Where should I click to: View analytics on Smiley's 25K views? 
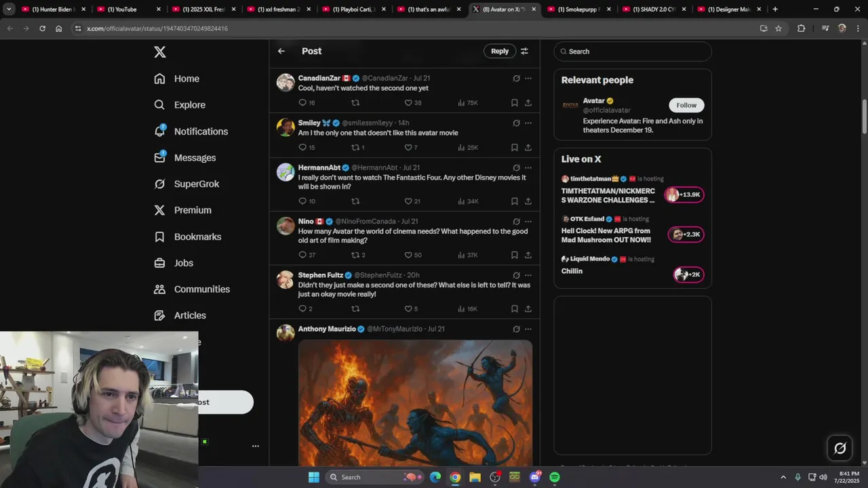pyautogui.click(x=468, y=148)
